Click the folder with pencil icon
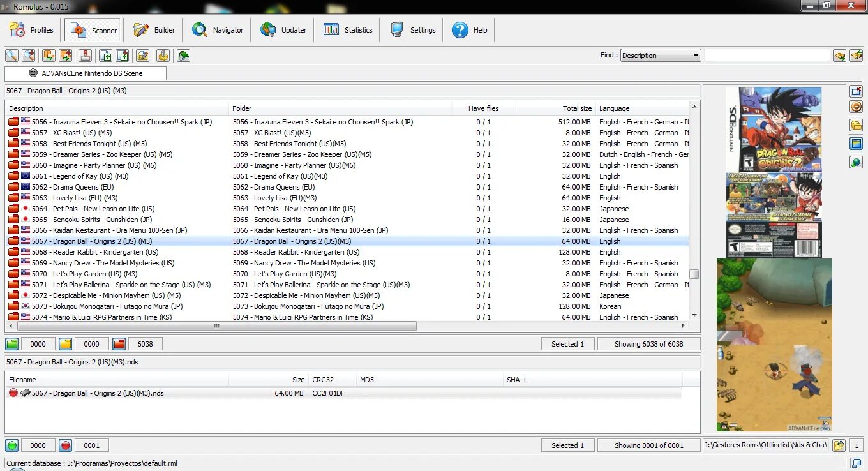This screenshot has width=868, height=471. click(143, 56)
